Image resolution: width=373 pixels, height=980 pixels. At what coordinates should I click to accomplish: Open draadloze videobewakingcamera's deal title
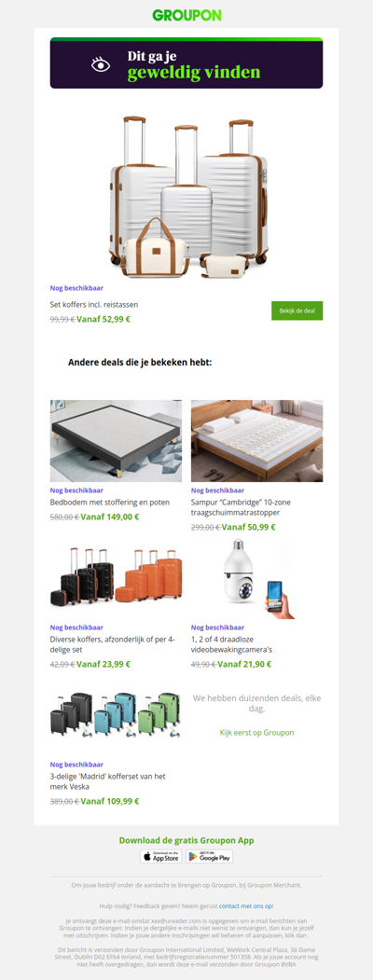232,644
